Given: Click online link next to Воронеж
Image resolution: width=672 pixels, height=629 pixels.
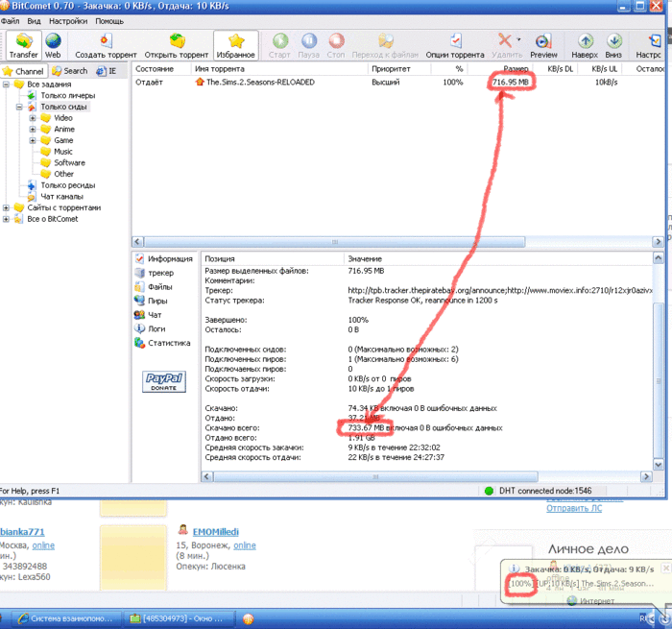Looking at the screenshot, I should 245,545.
